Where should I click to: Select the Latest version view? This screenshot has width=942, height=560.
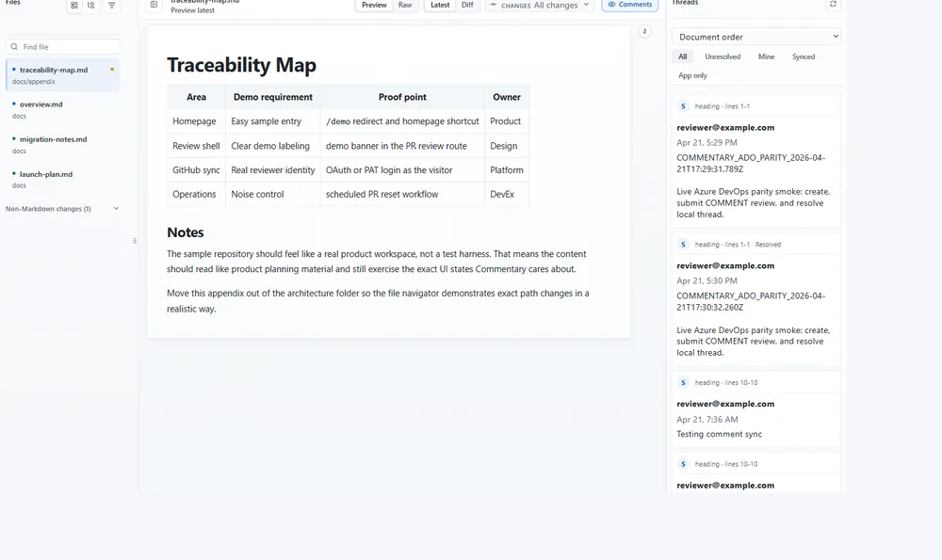point(440,5)
